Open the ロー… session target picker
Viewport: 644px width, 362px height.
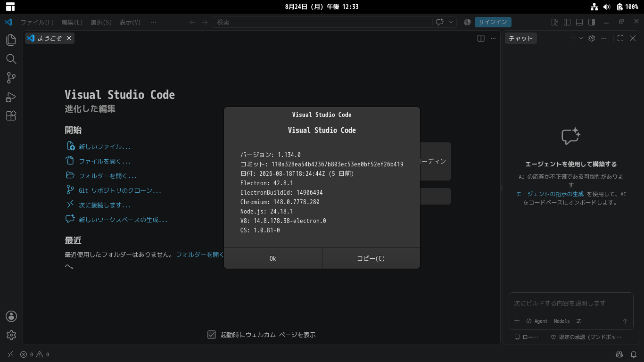tap(526, 337)
